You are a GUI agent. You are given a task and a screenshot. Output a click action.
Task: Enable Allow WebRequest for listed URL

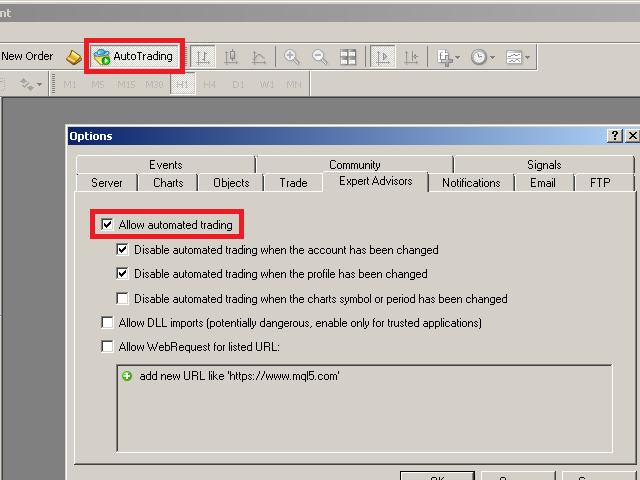(x=107, y=347)
